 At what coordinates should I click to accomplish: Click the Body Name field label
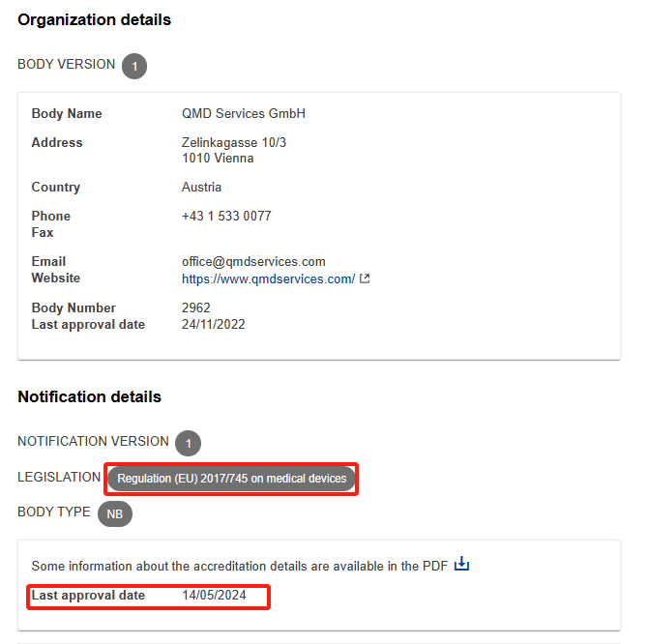67,113
